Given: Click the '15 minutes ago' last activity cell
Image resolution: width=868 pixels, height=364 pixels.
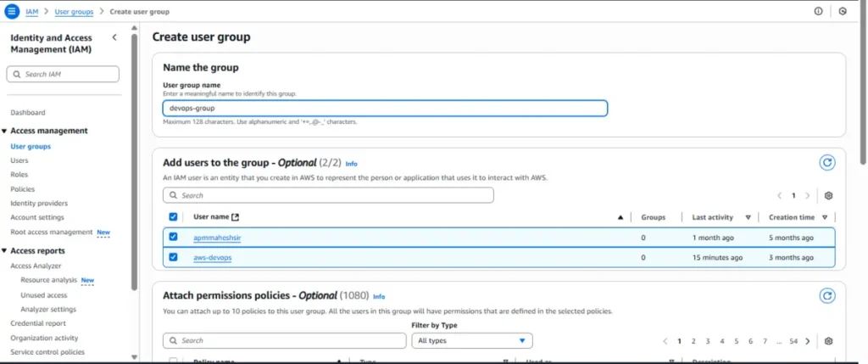Looking at the screenshot, I should click(717, 258).
